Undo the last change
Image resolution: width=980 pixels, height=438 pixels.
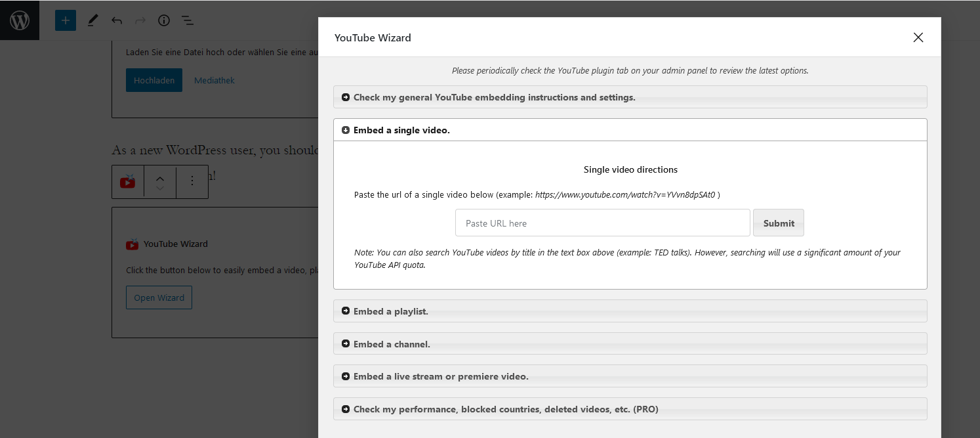pyautogui.click(x=117, y=20)
